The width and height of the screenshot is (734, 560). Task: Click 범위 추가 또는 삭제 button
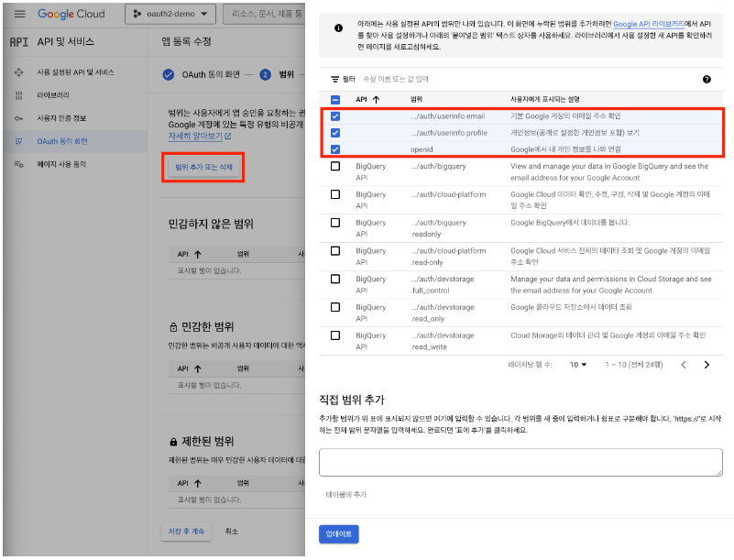point(203,167)
